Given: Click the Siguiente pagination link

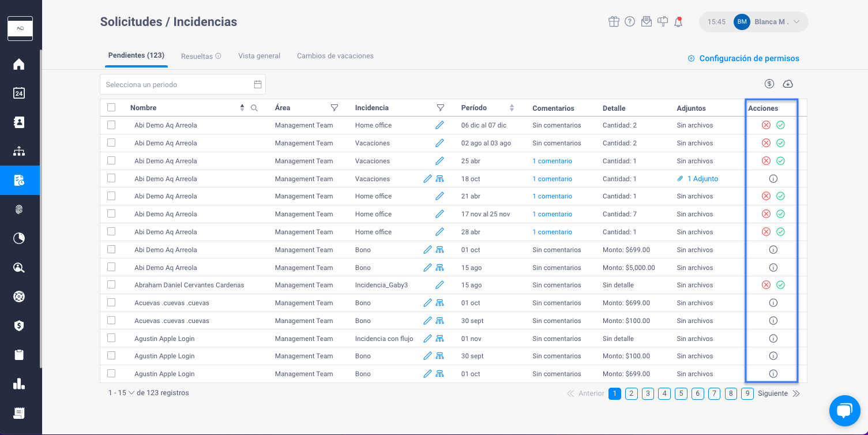Looking at the screenshot, I should coord(773,393).
